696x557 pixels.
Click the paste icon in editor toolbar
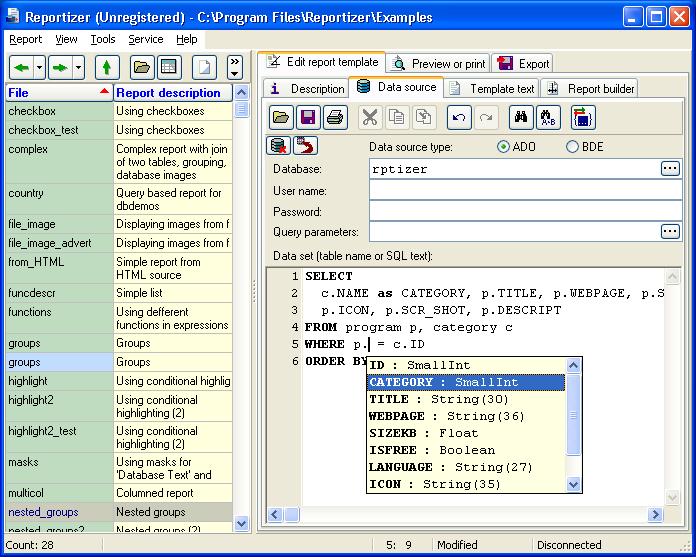(424, 118)
